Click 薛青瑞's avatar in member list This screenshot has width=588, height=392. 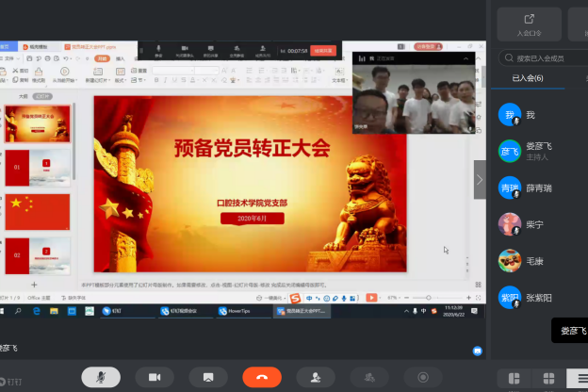[510, 188]
